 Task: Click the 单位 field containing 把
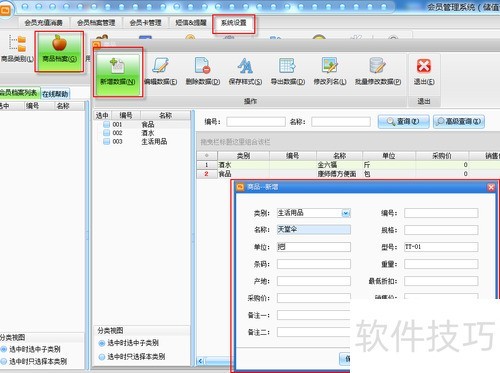314,247
